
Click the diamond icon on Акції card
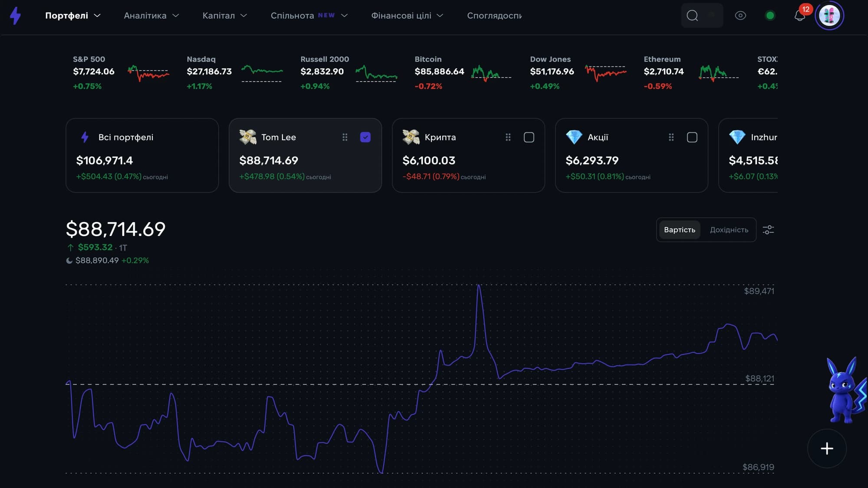click(x=574, y=137)
